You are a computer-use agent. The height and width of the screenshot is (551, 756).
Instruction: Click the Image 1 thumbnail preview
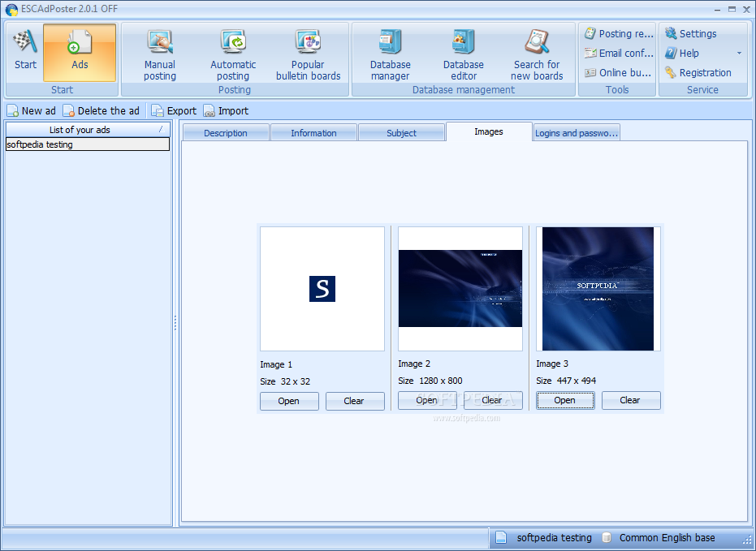(322, 289)
